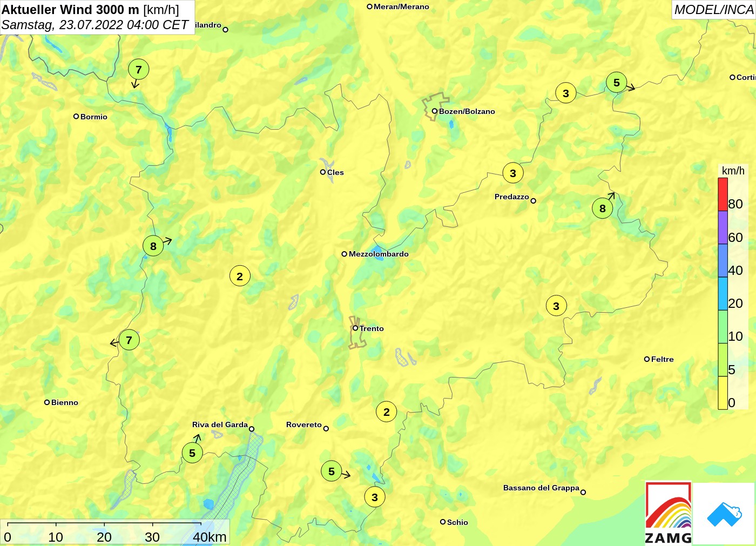Click the Schio location dot

pyautogui.click(x=443, y=522)
